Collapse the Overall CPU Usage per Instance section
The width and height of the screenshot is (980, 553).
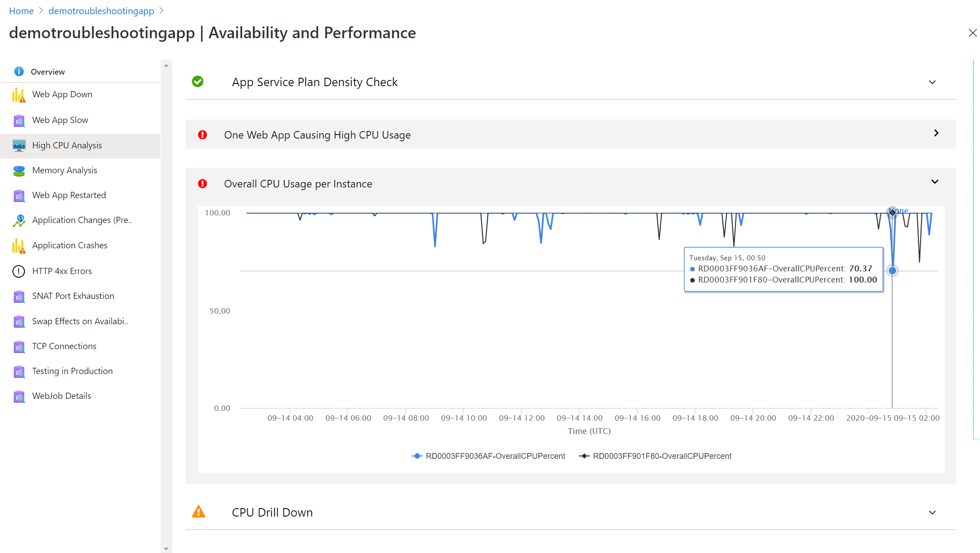click(x=934, y=182)
